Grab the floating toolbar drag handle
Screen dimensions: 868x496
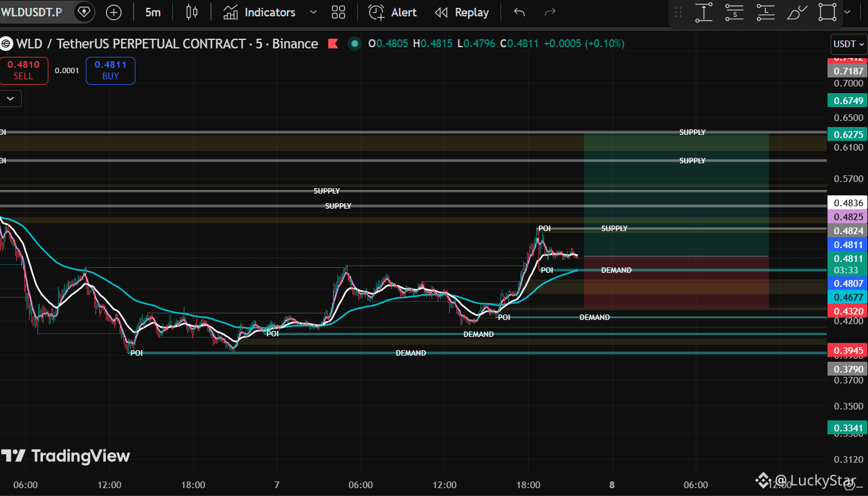point(678,12)
